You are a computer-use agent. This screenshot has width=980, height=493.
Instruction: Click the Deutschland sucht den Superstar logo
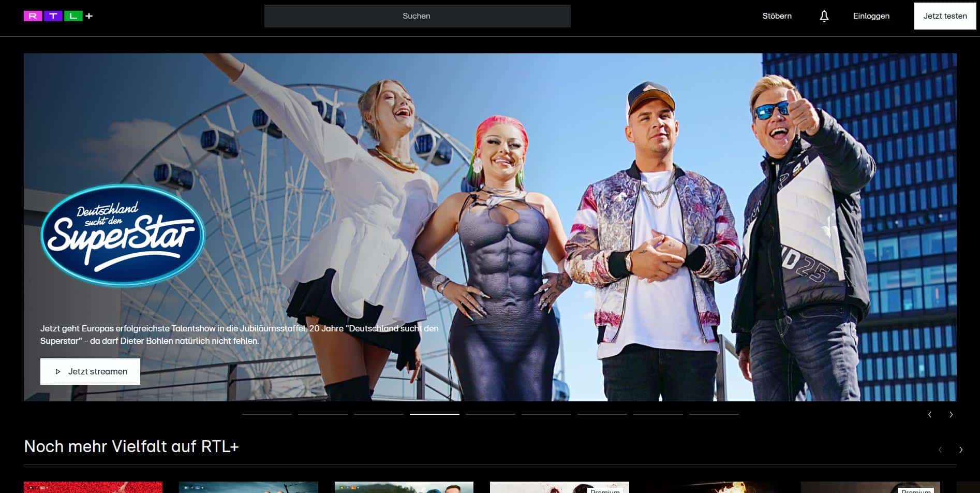click(x=123, y=235)
